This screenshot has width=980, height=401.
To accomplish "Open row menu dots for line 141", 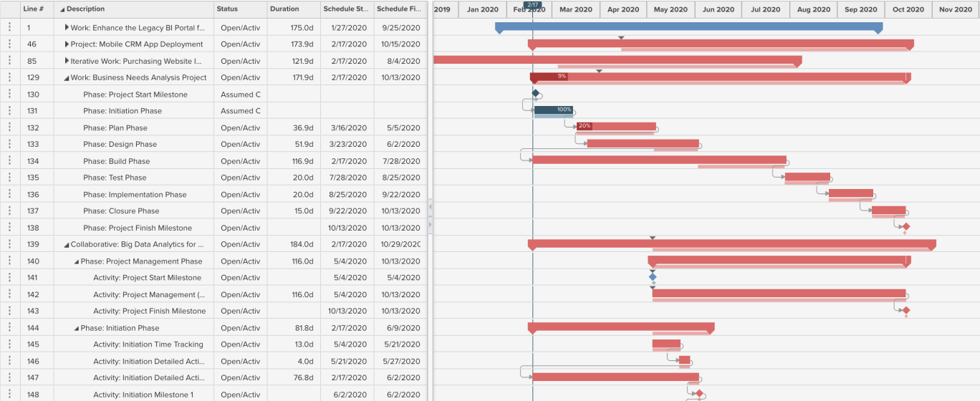I will (x=9, y=278).
